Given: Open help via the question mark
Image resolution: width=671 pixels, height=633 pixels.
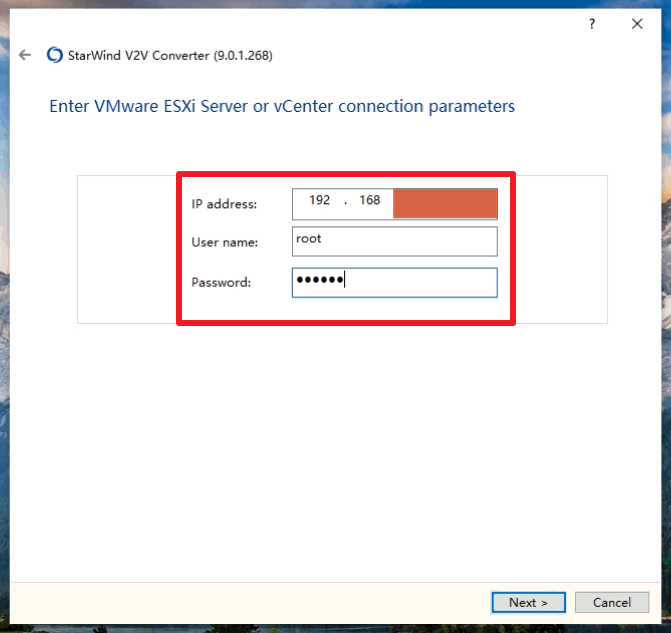Looking at the screenshot, I should tap(592, 24).
